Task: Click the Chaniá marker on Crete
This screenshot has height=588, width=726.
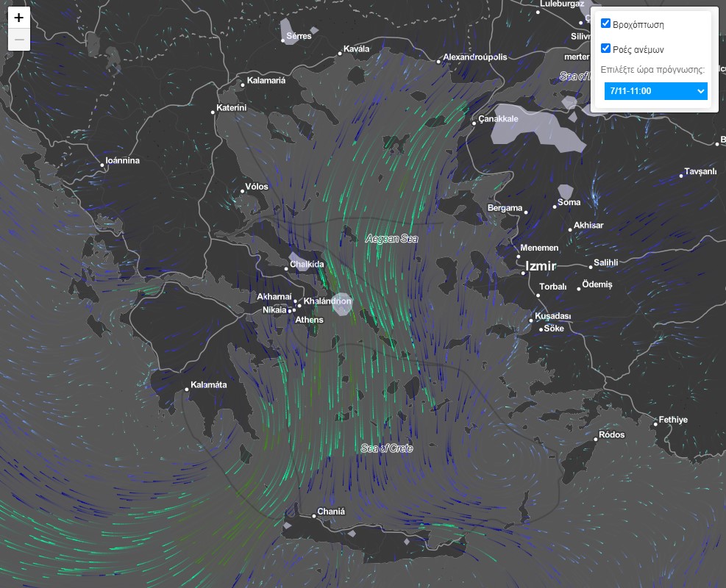Action: pos(312,512)
